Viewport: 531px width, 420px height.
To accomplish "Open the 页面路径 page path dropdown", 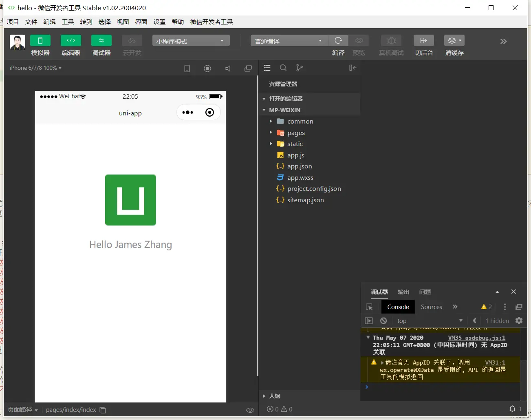I will click(23, 410).
